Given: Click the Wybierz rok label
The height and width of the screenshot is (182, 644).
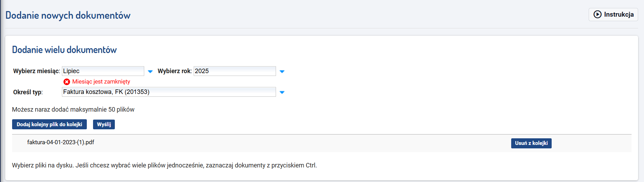Looking at the screenshot, I should (x=175, y=71).
